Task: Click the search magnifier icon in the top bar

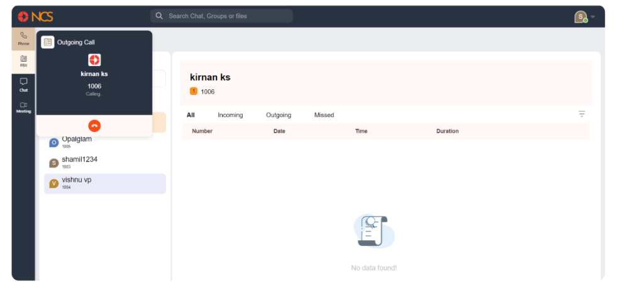Action: pos(159,16)
